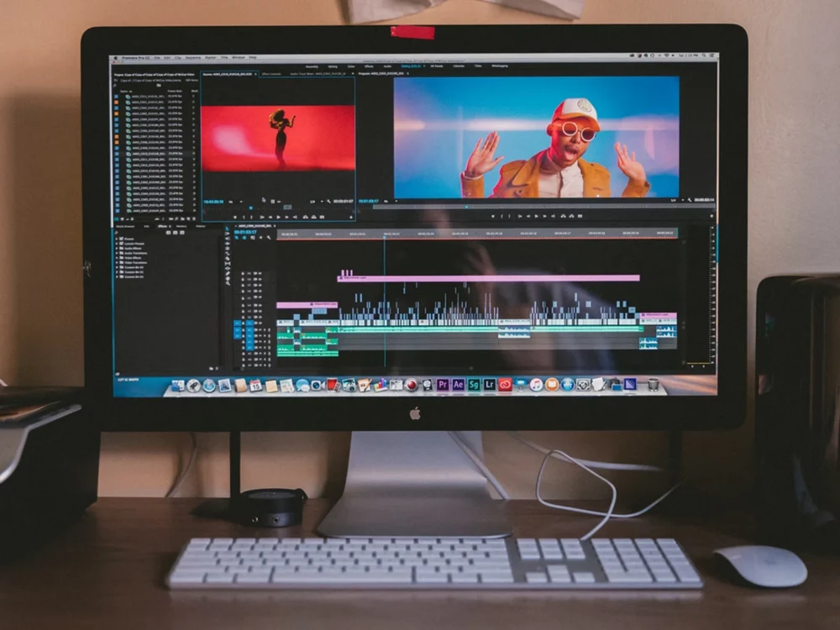Expand the Audio Effects folder
Viewport: 840px width, 630px height.
(x=116, y=249)
